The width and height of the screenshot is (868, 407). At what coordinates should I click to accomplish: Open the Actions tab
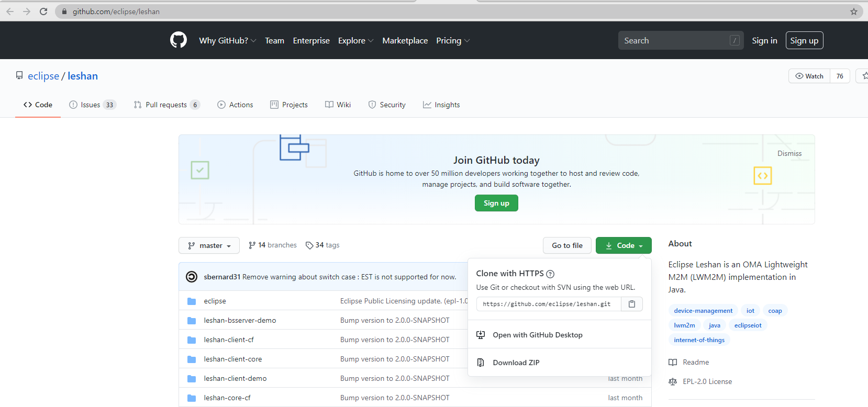pos(235,105)
